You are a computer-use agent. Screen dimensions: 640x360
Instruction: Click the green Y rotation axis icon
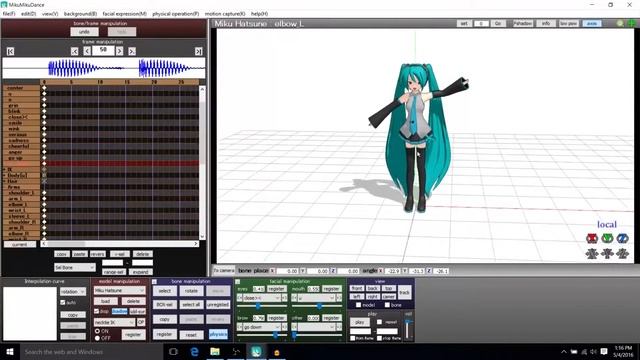point(607,238)
